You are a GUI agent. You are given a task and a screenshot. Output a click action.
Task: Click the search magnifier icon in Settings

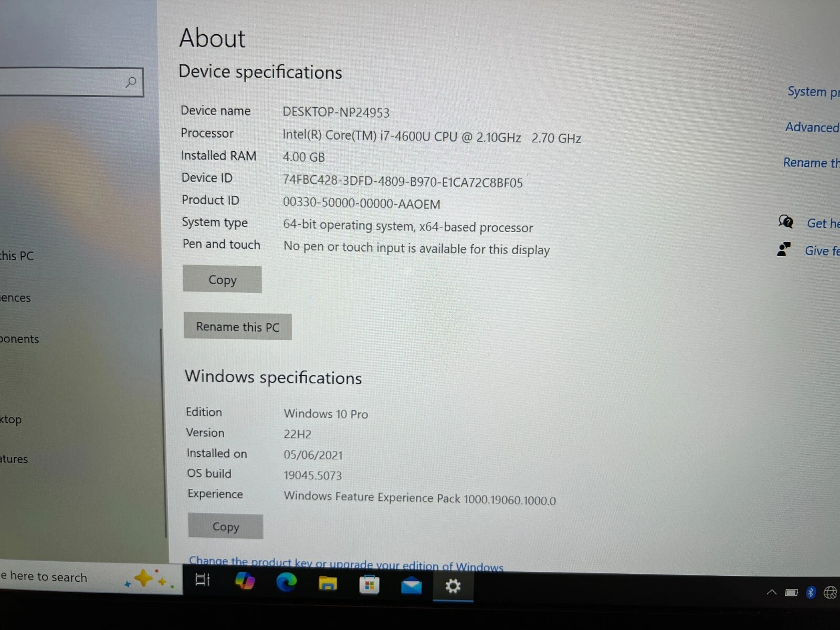[131, 82]
